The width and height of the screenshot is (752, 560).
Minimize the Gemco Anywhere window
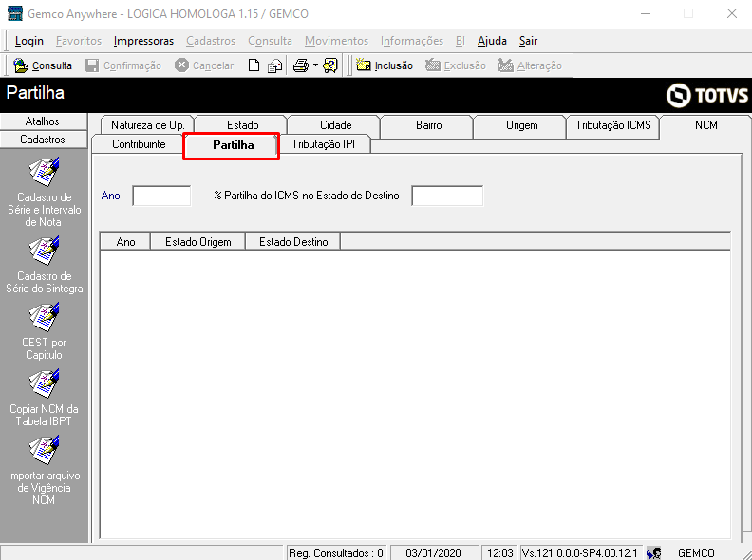coord(646,13)
